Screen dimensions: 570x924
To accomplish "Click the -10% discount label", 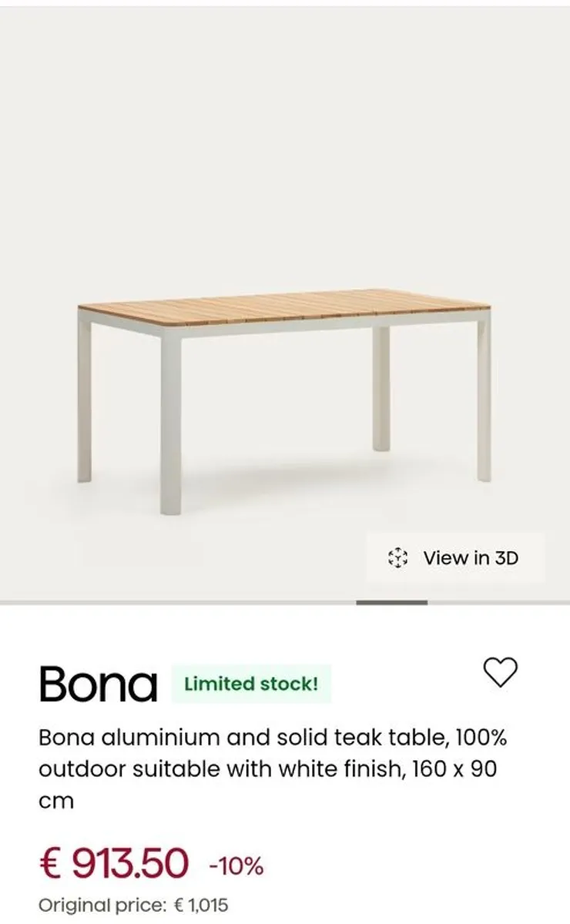I will [236, 866].
